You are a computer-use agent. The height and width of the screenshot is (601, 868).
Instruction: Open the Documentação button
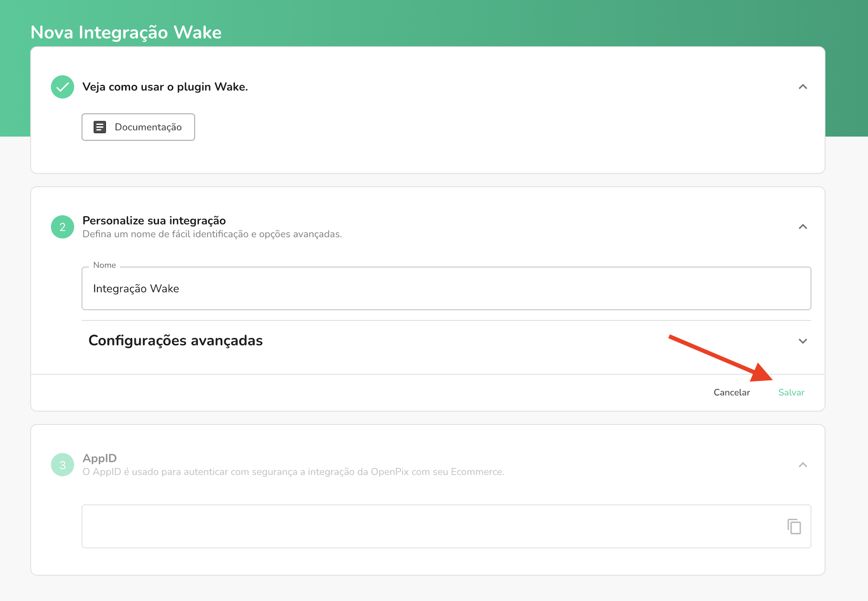pyautogui.click(x=138, y=127)
